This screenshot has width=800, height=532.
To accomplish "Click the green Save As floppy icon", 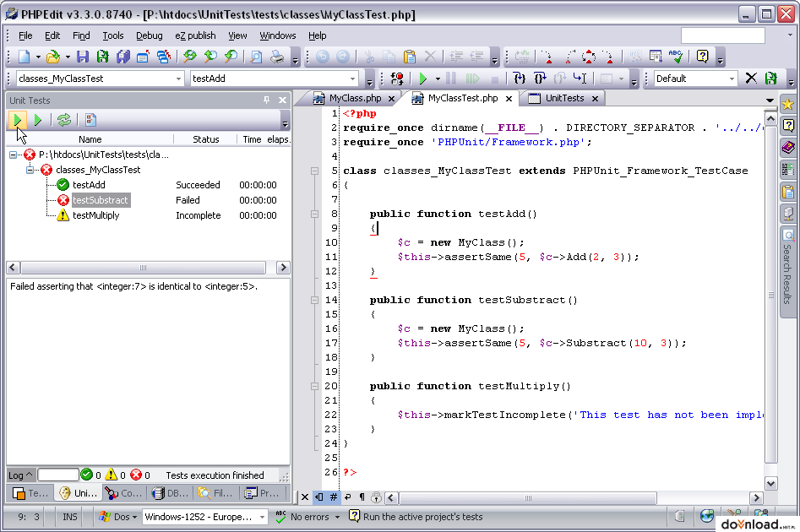I will point(102,57).
